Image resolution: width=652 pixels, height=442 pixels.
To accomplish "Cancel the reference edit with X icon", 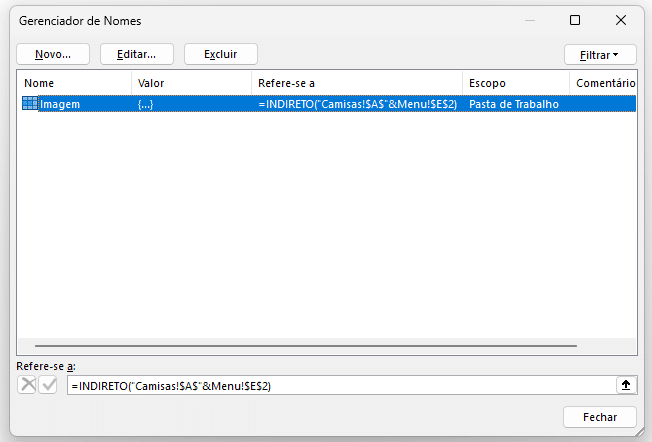I will 27,385.
